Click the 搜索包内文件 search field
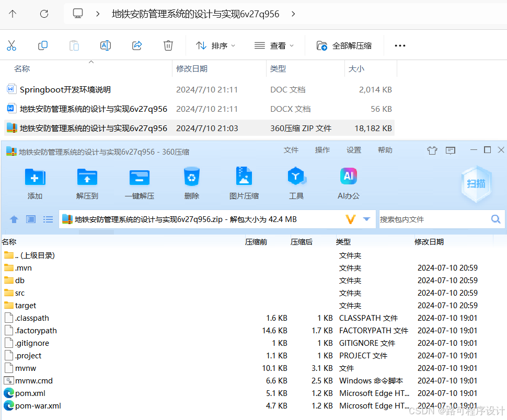The width and height of the screenshot is (507, 420). (x=439, y=219)
